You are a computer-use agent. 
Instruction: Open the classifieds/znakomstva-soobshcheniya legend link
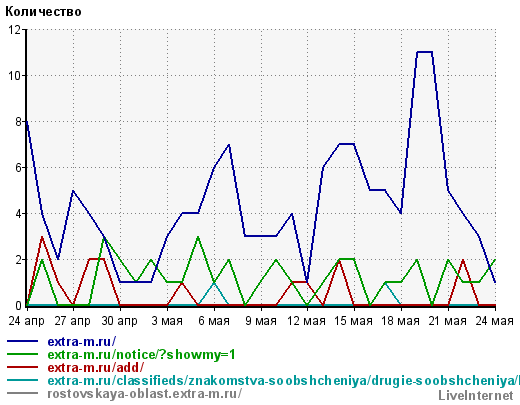[283, 381]
